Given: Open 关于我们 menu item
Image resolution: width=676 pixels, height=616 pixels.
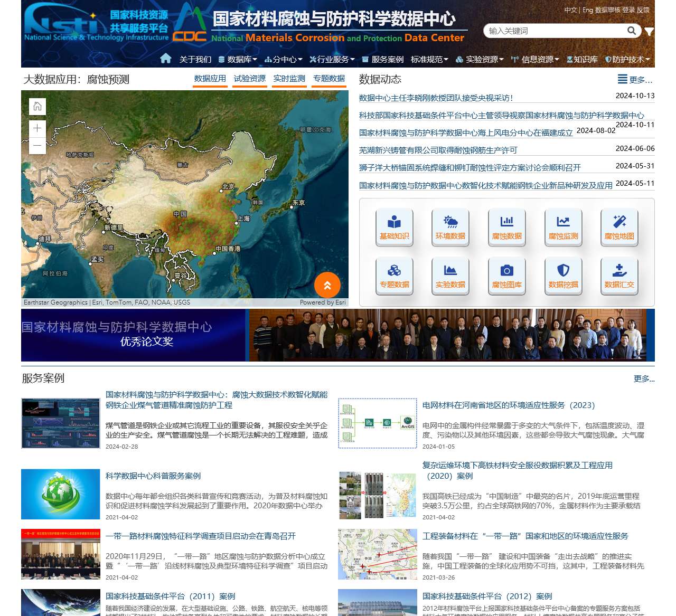Looking at the screenshot, I should (195, 59).
